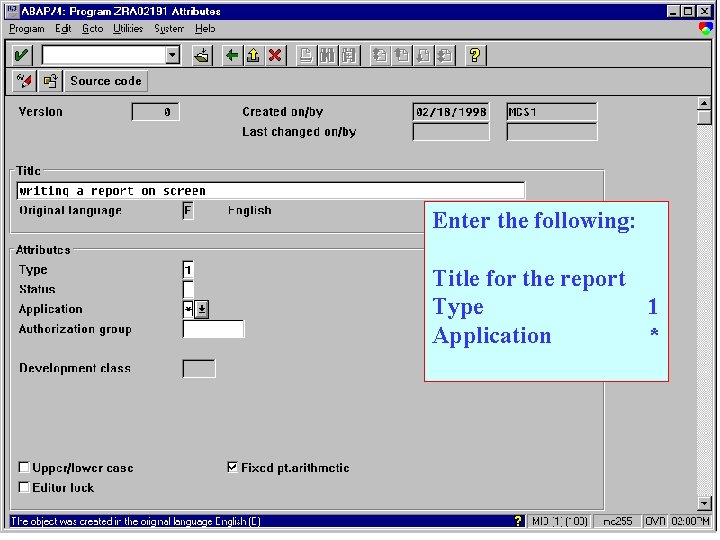Screen dimensions: 720x540
Task: Click the yellow Exit up-arrow icon
Action: coord(253,56)
